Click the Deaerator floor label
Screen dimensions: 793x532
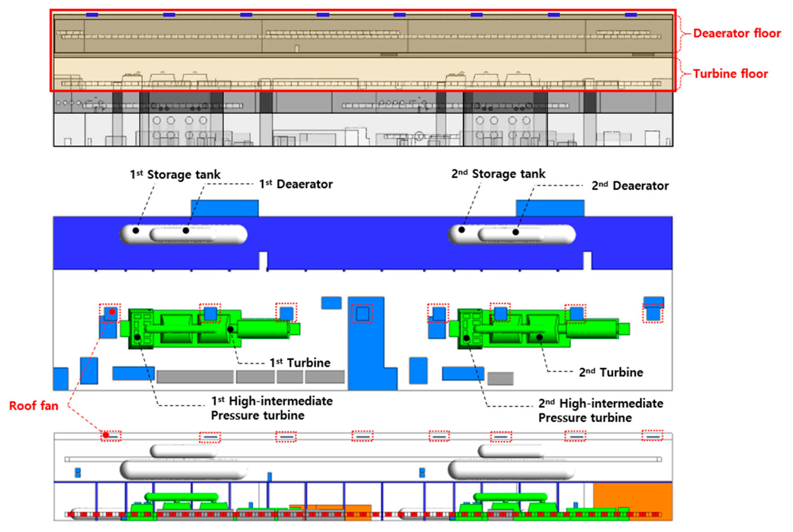click(x=737, y=33)
